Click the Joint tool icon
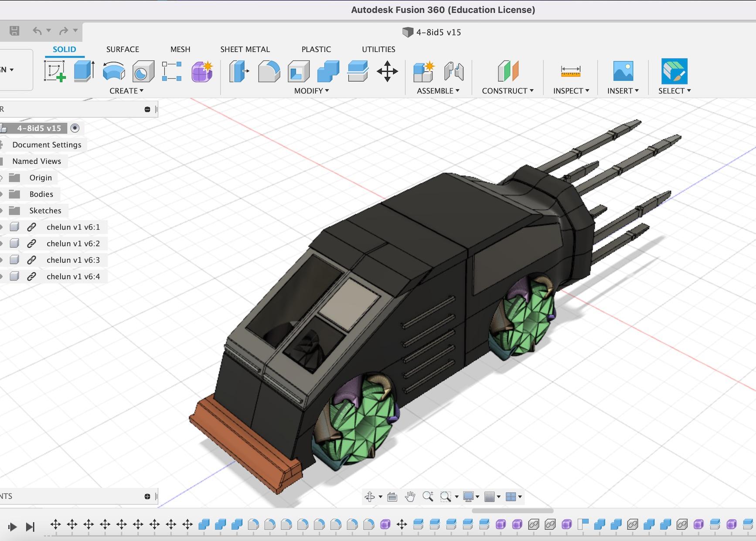 454,71
